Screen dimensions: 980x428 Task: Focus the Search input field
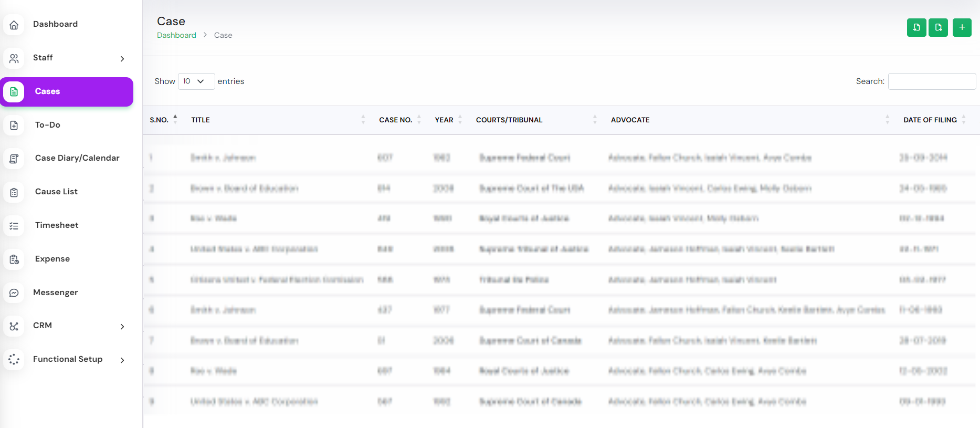tap(931, 81)
